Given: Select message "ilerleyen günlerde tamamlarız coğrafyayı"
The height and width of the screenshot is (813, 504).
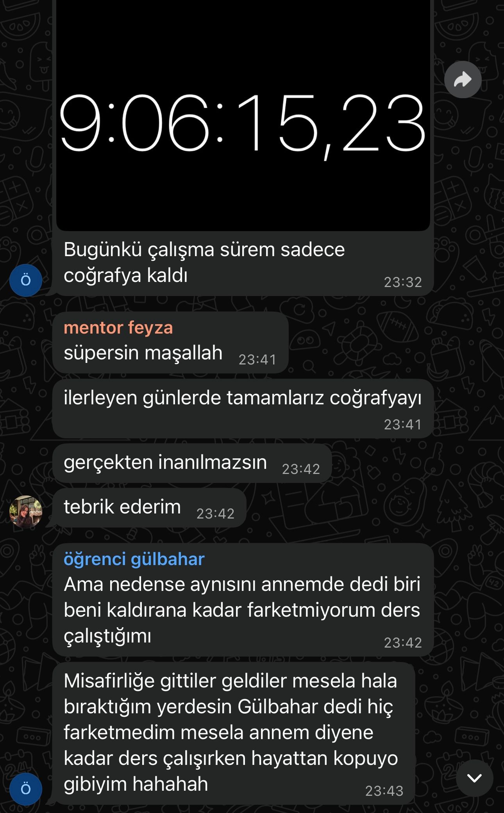Looking at the screenshot, I should [243, 408].
